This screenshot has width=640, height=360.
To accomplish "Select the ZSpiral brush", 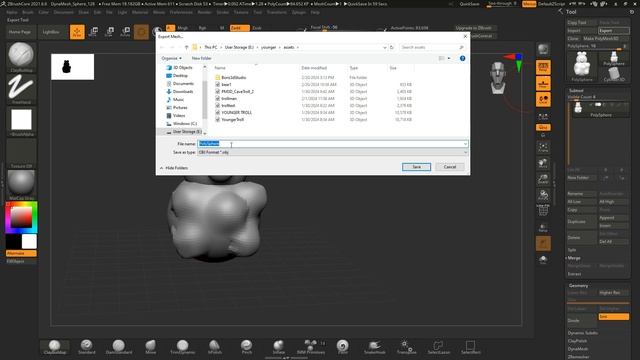I will coord(342,347).
